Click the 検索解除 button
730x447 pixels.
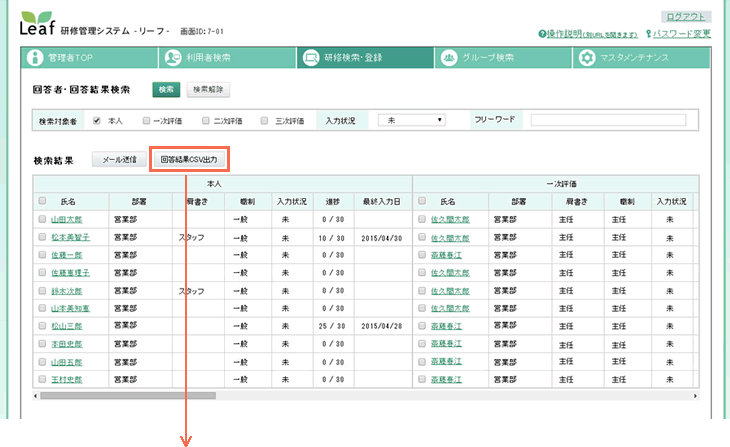click(x=208, y=89)
